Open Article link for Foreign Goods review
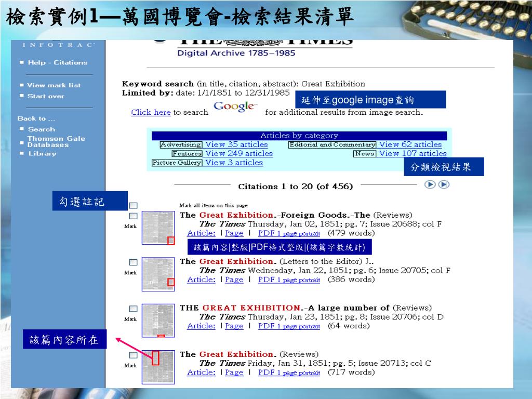The image size is (532, 399). coord(201,233)
